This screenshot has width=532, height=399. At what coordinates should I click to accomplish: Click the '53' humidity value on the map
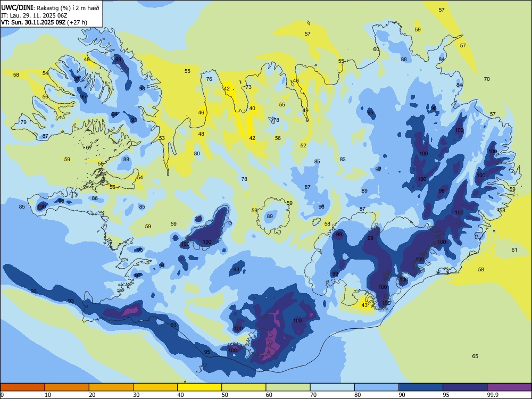click(x=162, y=138)
